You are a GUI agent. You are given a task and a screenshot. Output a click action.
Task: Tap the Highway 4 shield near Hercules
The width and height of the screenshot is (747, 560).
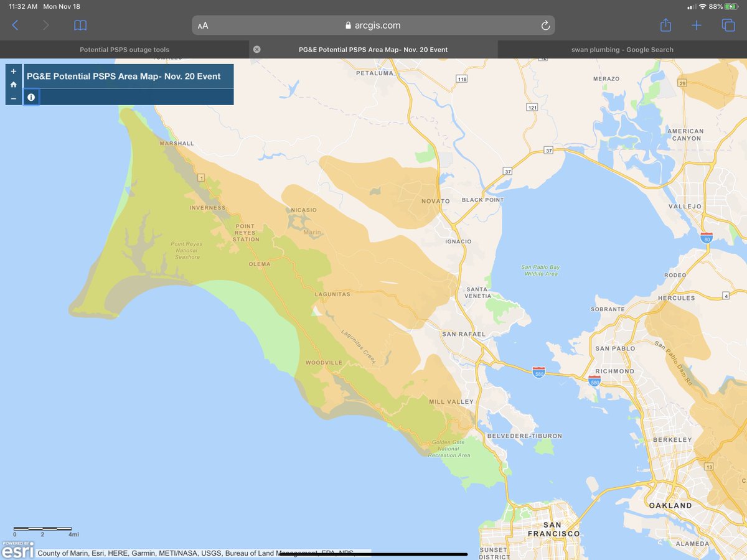pos(726,296)
